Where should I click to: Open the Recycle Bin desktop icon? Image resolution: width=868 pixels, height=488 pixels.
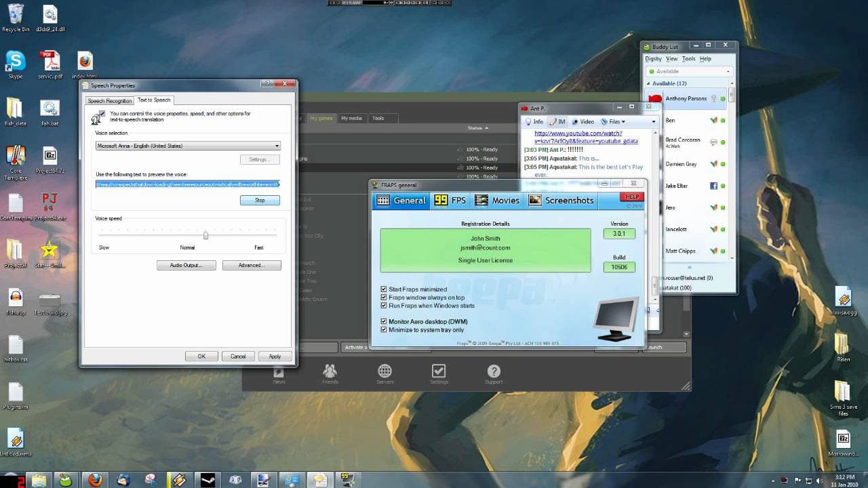tap(15, 18)
